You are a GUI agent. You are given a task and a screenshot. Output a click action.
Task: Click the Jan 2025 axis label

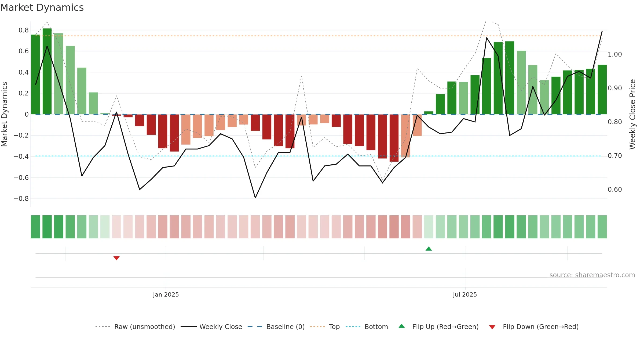(x=166, y=294)
